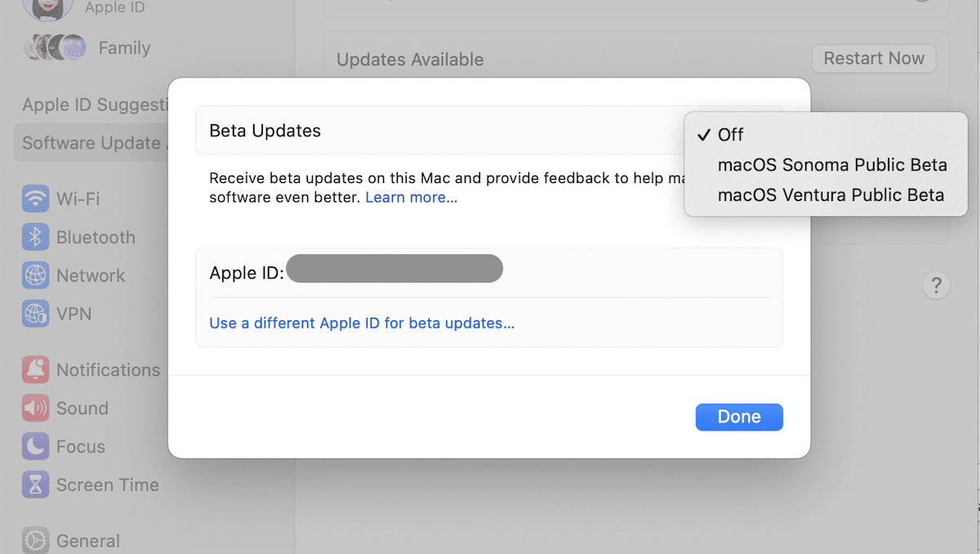Enable macOS Ventura Public Beta
This screenshot has height=554, width=980.
[831, 194]
